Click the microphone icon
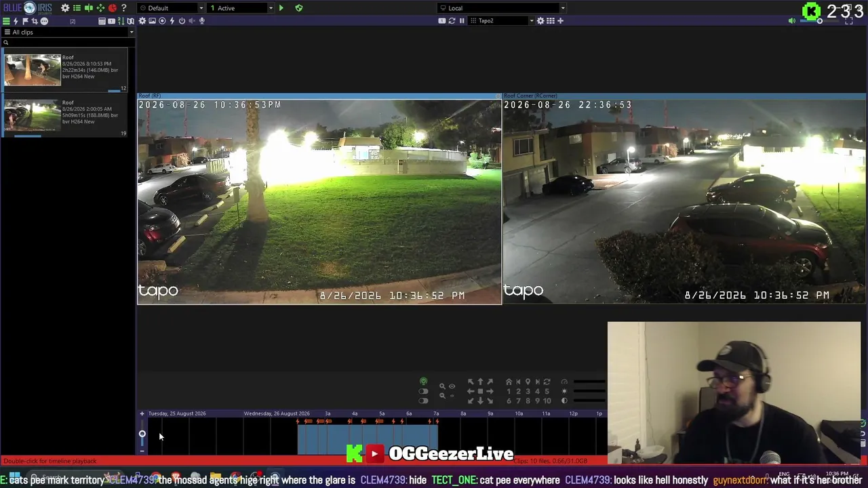Image resolution: width=868 pixels, height=488 pixels. (x=201, y=21)
